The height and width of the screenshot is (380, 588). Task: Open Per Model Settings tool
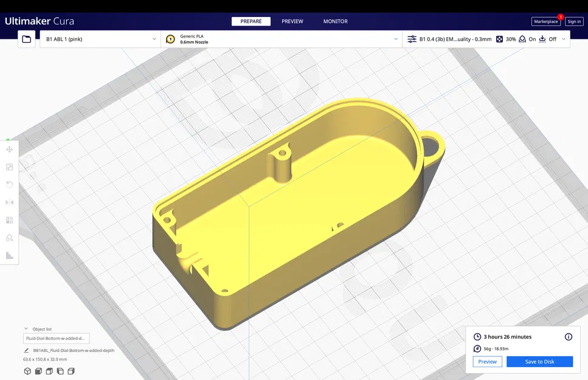pos(9,220)
